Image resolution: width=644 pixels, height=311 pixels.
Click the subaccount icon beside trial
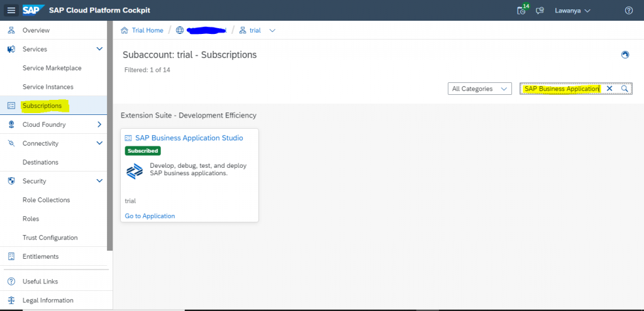point(243,30)
